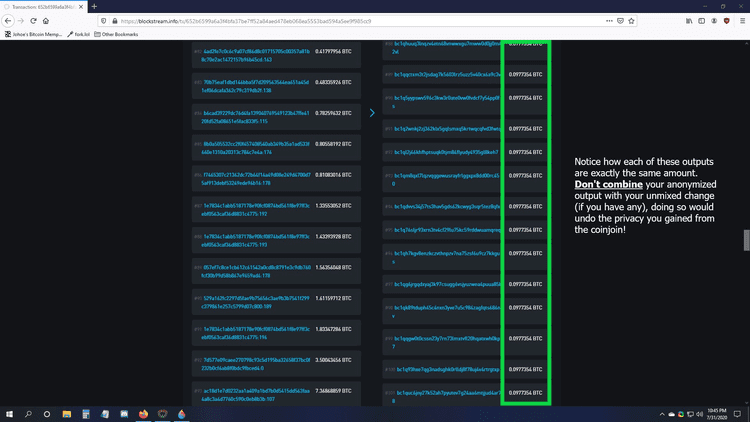Open output address bc1qh7kgv link
The width and height of the screenshot is (750, 422).
tap(446, 257)
